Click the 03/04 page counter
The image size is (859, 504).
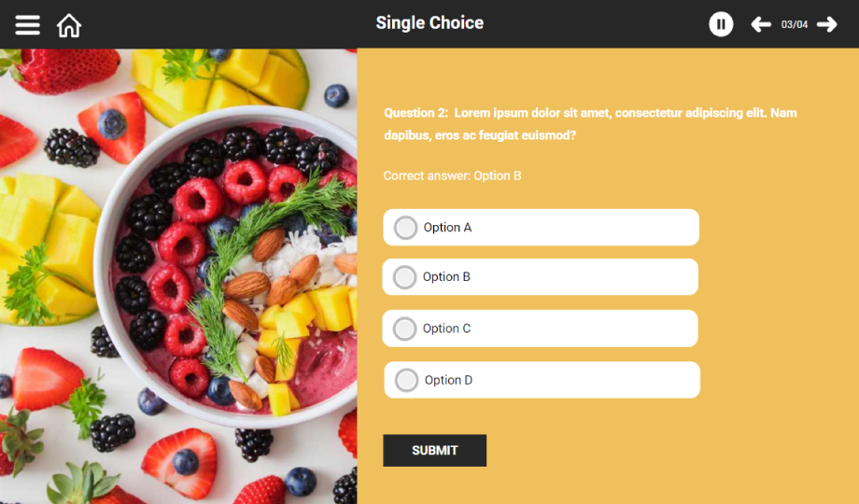coord(795,24)
